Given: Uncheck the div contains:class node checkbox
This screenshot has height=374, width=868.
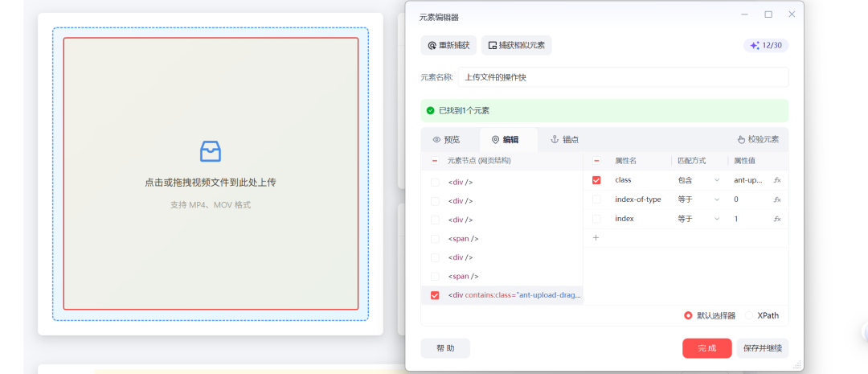Looking at the screenshot, I should click(435, 295).
